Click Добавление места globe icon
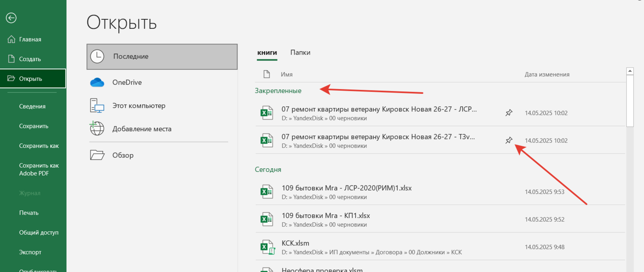Image resolution: width=644 pixels, height=272 pixels. pos(97,129)
